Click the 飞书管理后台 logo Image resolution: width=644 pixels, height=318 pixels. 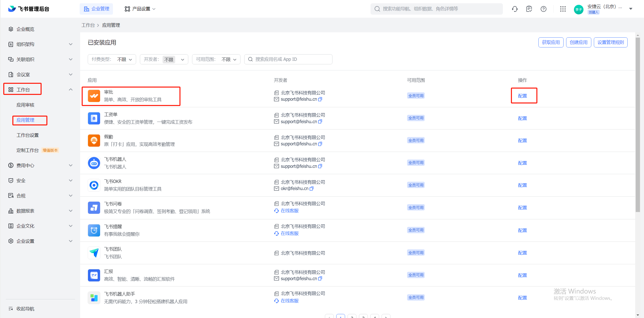[28, 9]
